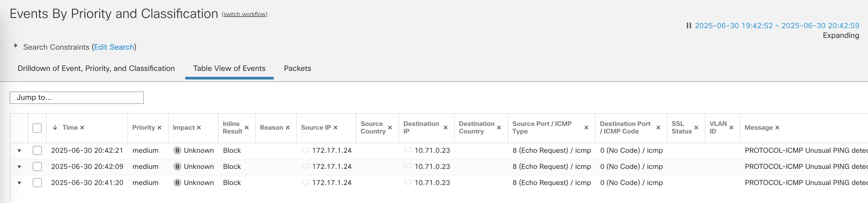
Task: Remove the Priority column with its X icon
Action: pyautogui.click(x=159, y=128)
